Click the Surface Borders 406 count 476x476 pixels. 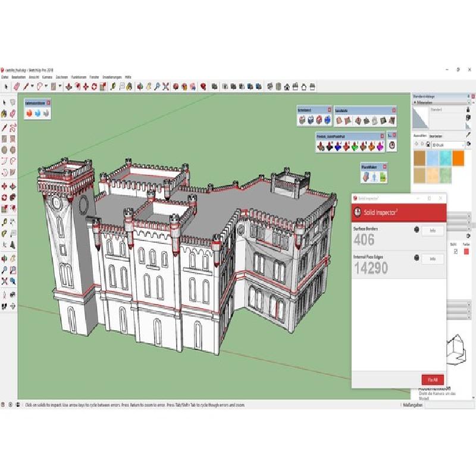(x=364, y=240)
